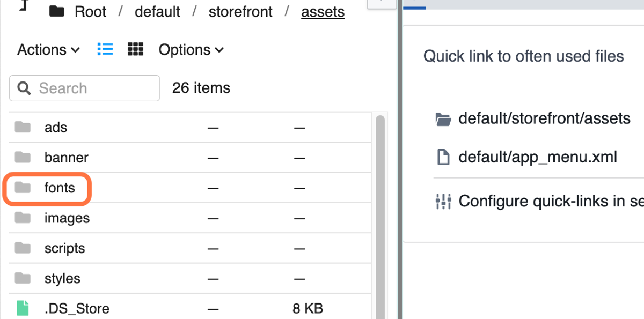Click the document icon beside default/app_menu.xml
Image resolution: width=644 pixels, height=319 pixels.
coord(443,157)
